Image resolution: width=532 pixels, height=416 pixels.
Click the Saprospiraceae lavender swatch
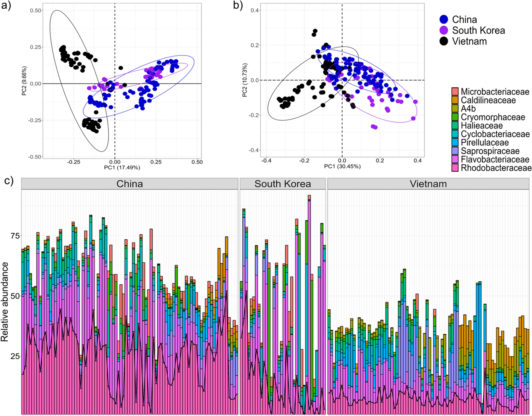(x=455, y=151)
